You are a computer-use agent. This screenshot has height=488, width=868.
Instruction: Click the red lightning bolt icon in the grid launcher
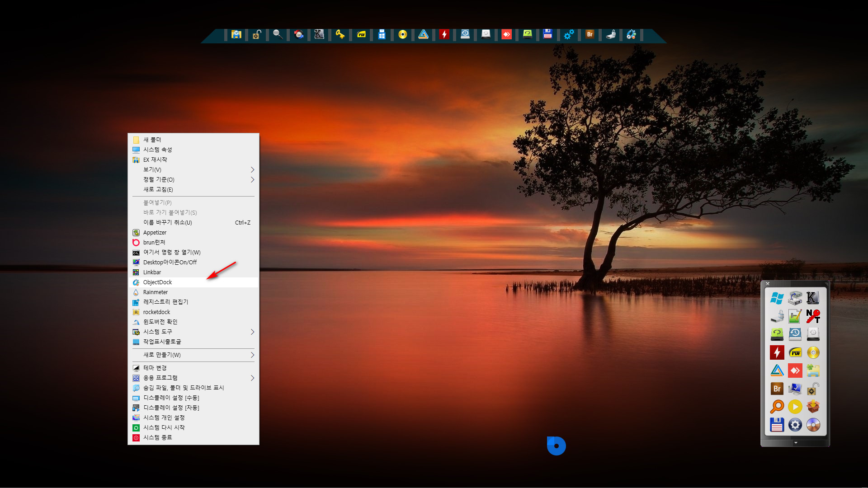click(x=777, y=352)
